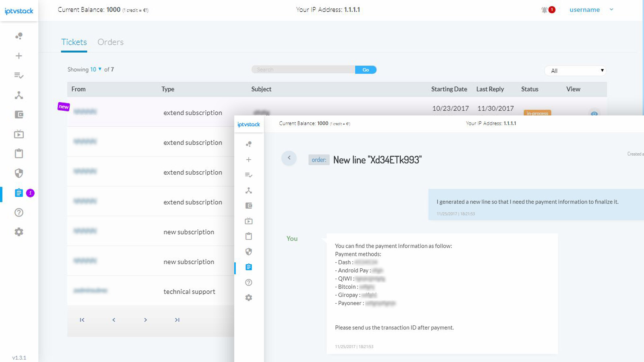Select the technical support ticket row
644x362 pixels.
[x=151, y=291]
